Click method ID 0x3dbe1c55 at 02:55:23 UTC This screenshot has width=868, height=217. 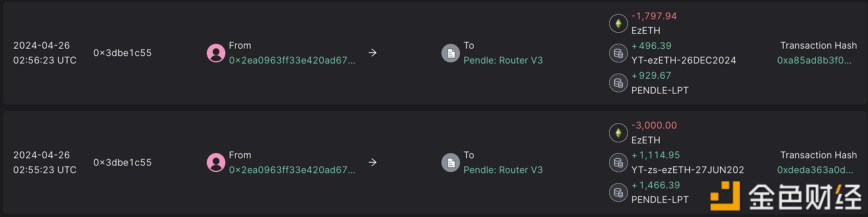click(x=123, y=162)
